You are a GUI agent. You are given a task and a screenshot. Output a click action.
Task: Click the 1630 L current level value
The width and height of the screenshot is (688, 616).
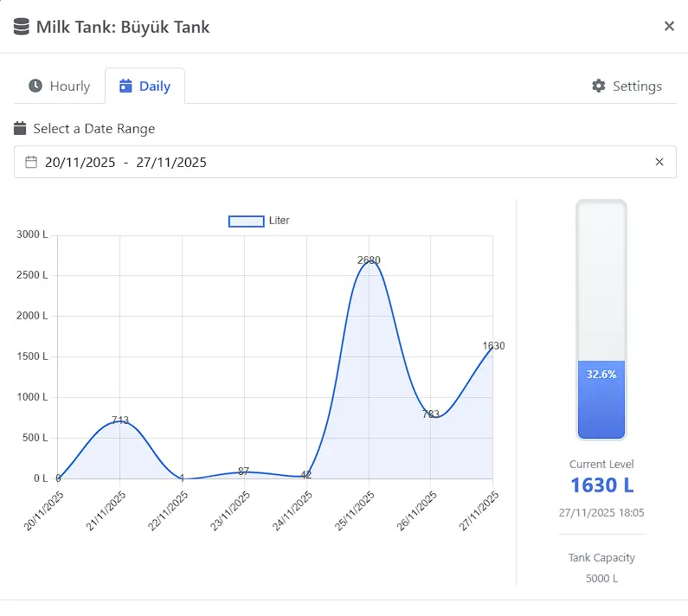pyautogui.click(x=601, y=485)
